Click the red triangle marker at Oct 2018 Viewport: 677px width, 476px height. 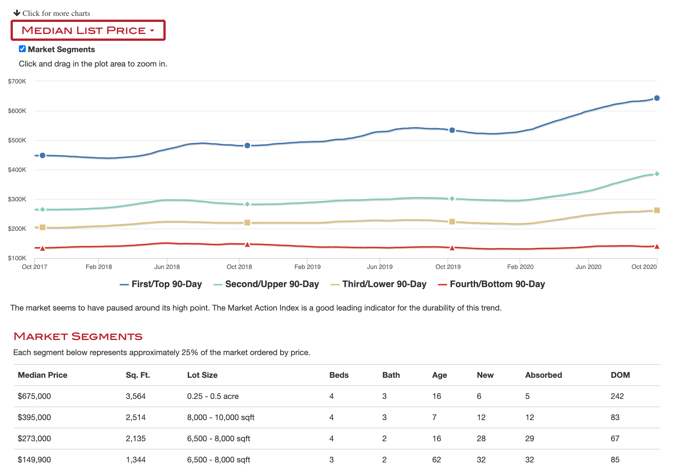pos(247,244)
